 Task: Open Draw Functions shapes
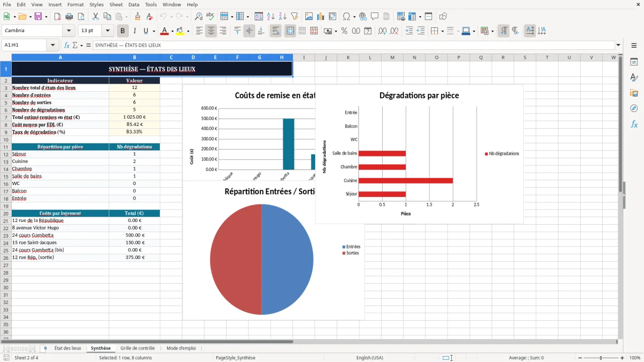(443, 17)
